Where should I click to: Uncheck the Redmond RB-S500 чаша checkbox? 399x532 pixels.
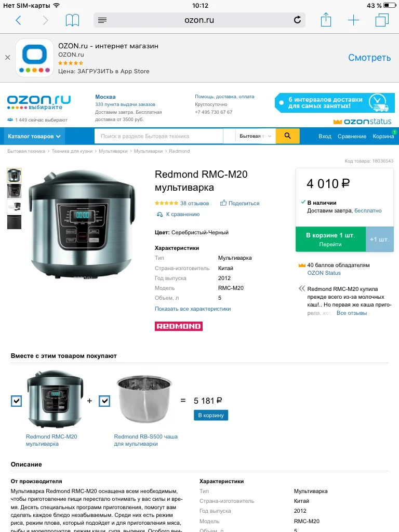pos(104,401)
